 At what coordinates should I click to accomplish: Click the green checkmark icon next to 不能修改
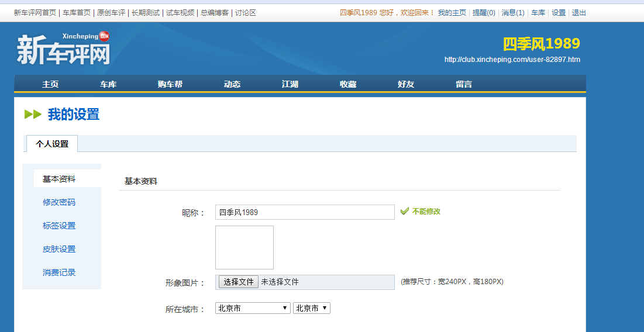tap(405, 212)
